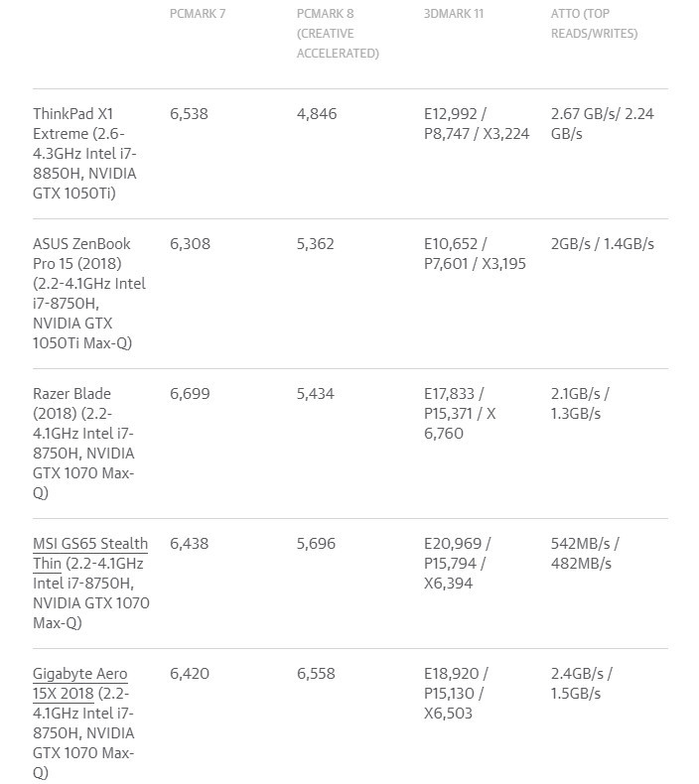Click the ZenBook PCMark 8 score 5,362
The image size is (699, 784).
tap(317, 243)
